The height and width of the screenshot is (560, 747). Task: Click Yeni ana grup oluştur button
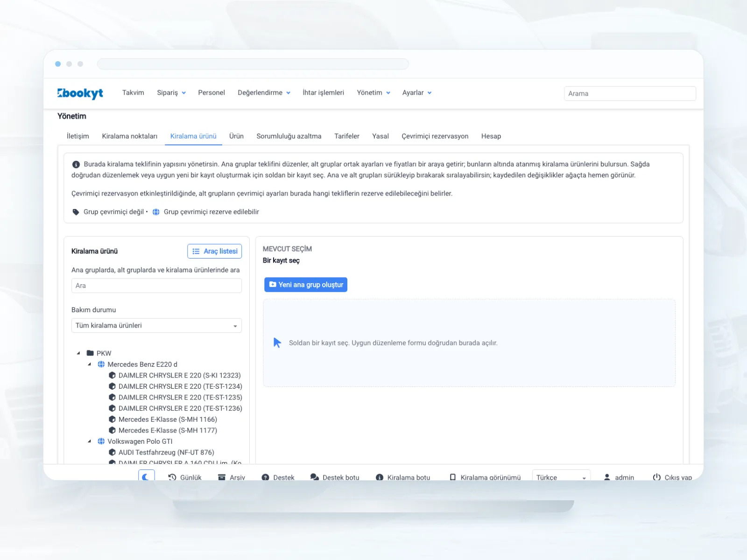coord(306,285)
